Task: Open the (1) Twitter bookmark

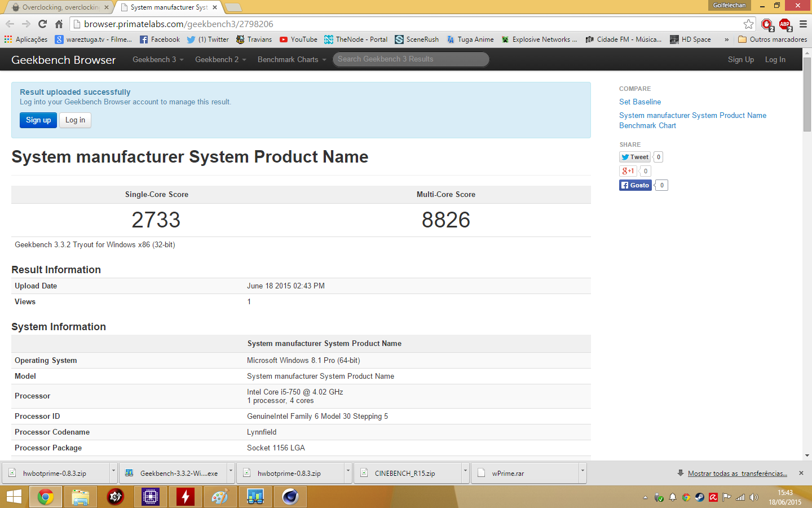Action: pos(208,40)
